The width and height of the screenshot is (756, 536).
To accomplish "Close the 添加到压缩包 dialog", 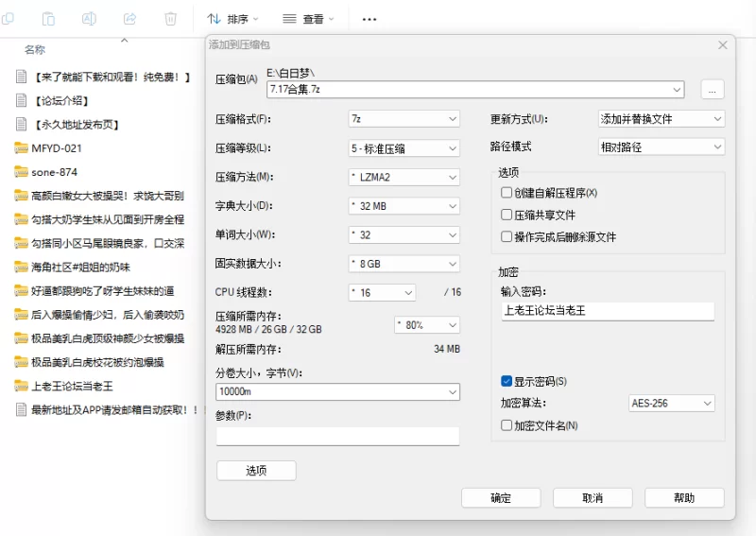I will pos(723,44).
